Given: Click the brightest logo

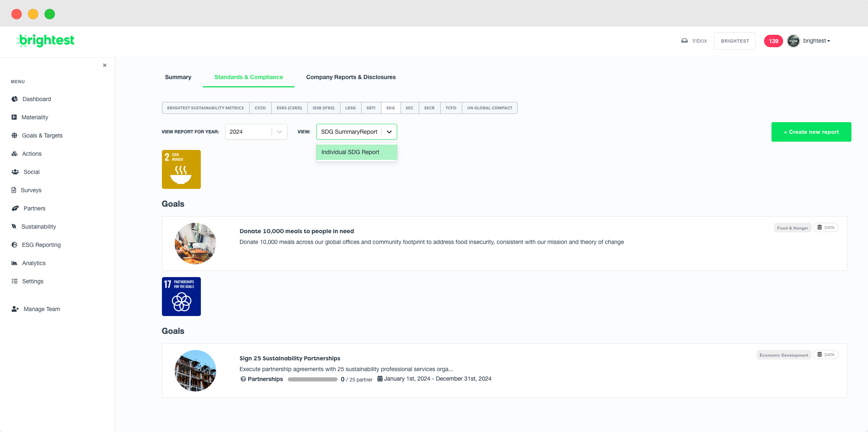Looking at the screenshot, I should pos(46,41).
